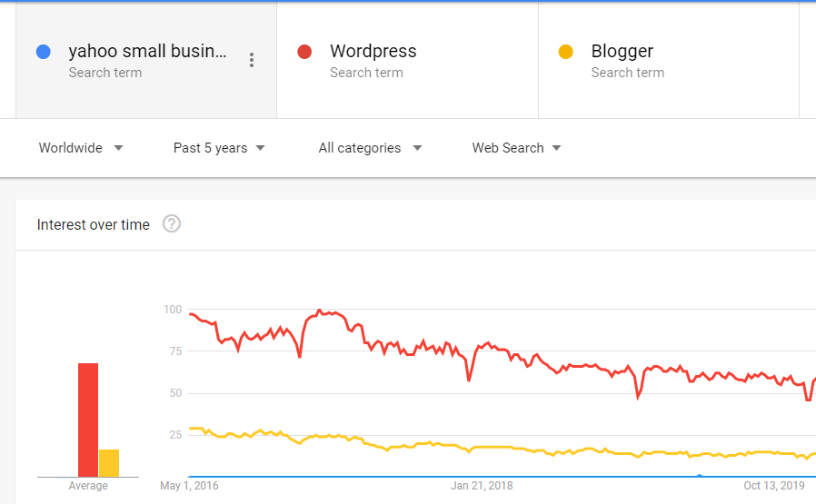Open the Worldwide region dropdown
This screenshot has height=504, width=816.
(81, 148)
